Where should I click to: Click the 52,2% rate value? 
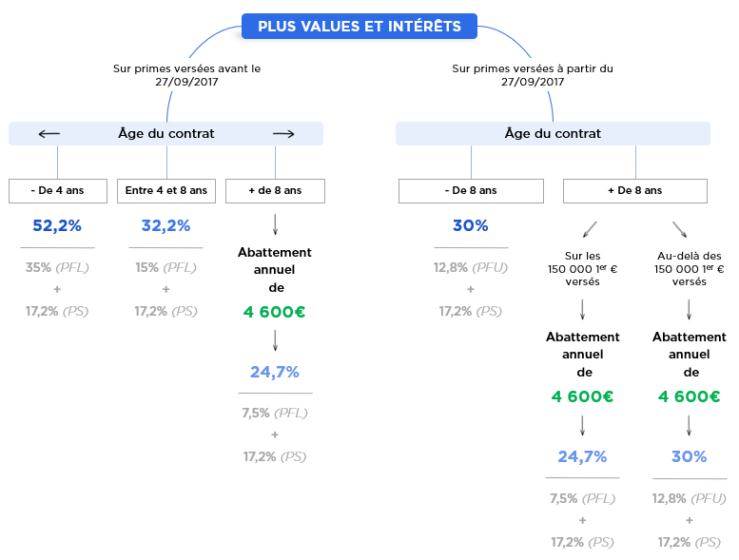57,225
